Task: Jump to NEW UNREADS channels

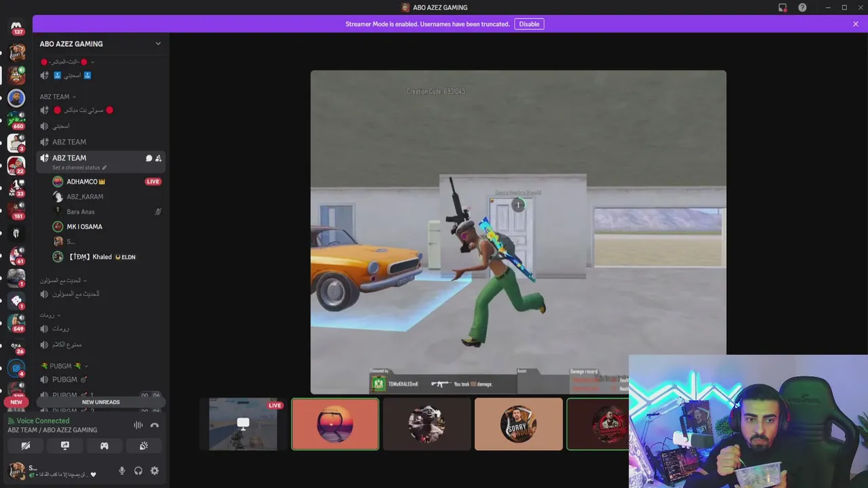Action: tap(100, 402)
